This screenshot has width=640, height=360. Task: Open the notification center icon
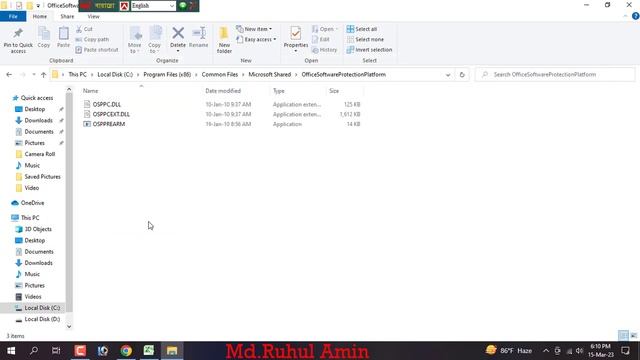coord(625,351)
